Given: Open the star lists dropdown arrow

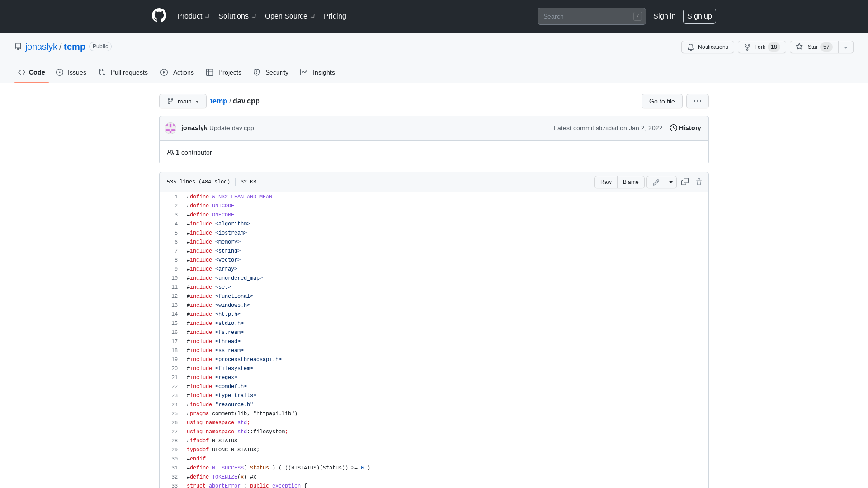Looking at the screenshot, I should coord(846,47).
